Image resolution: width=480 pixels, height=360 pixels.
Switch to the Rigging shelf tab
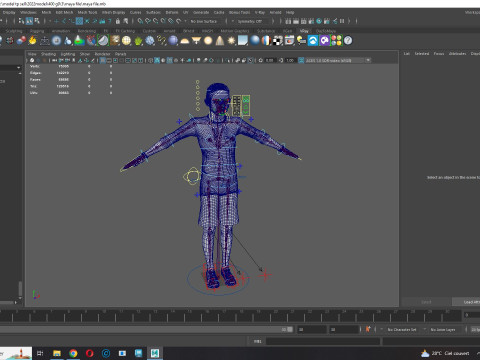click(37, 31)
